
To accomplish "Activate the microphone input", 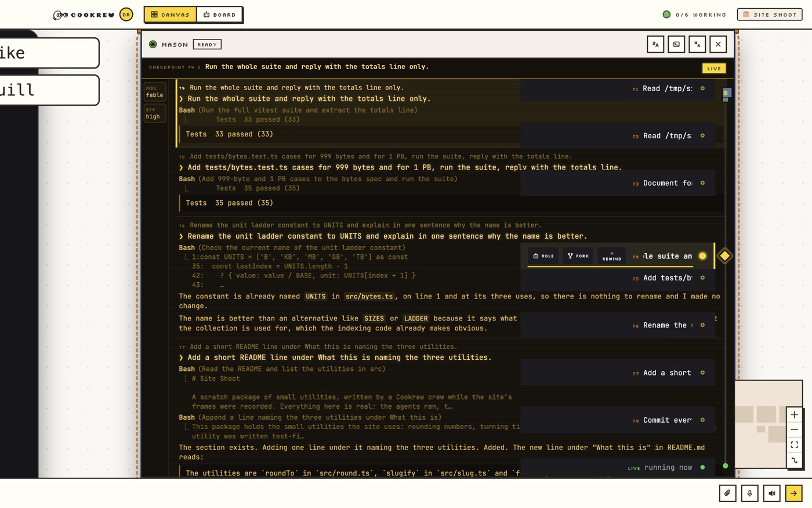I will [749, 493].
